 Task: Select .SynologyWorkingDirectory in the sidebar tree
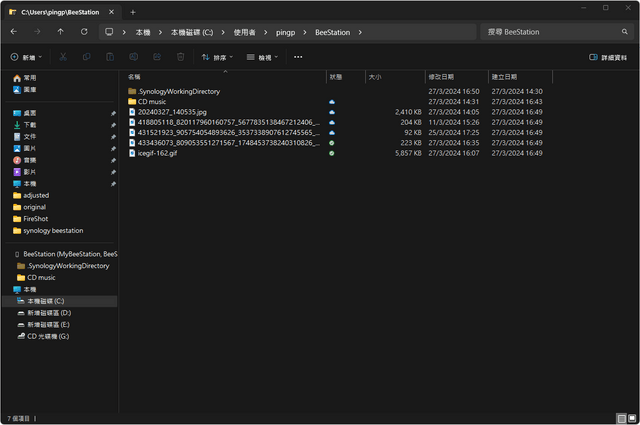[63, 266]
